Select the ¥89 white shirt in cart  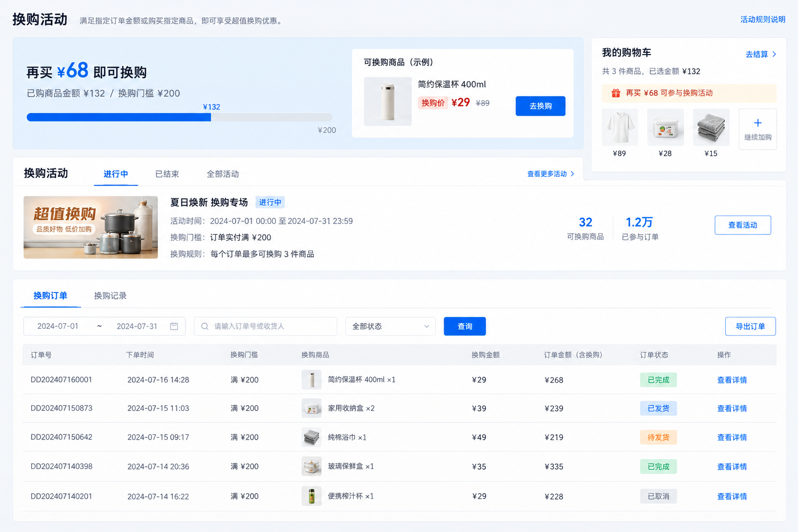(620, 127)
